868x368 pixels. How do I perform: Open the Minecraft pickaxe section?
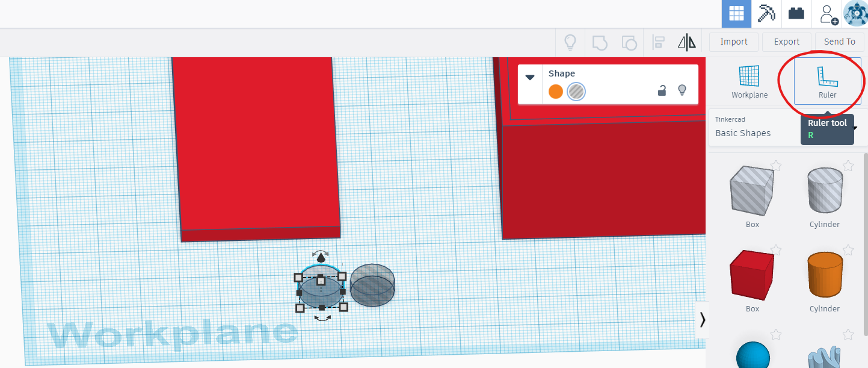766,13
